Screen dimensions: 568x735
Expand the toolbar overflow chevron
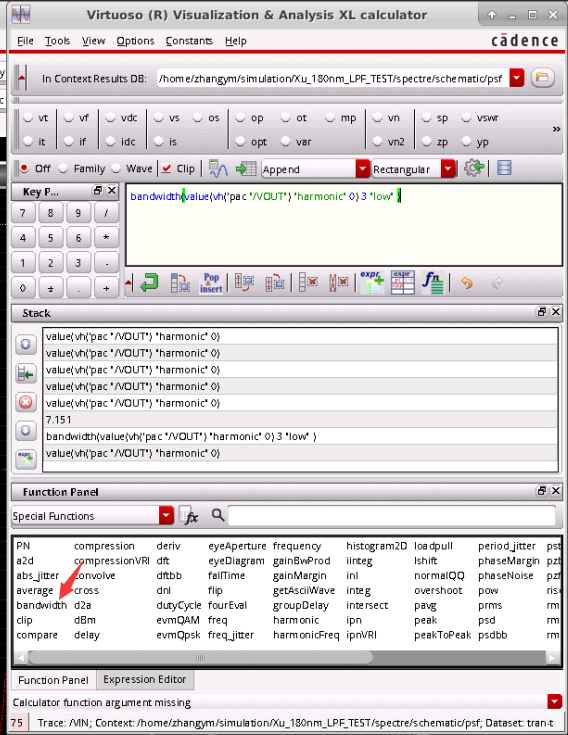[556, 129]
